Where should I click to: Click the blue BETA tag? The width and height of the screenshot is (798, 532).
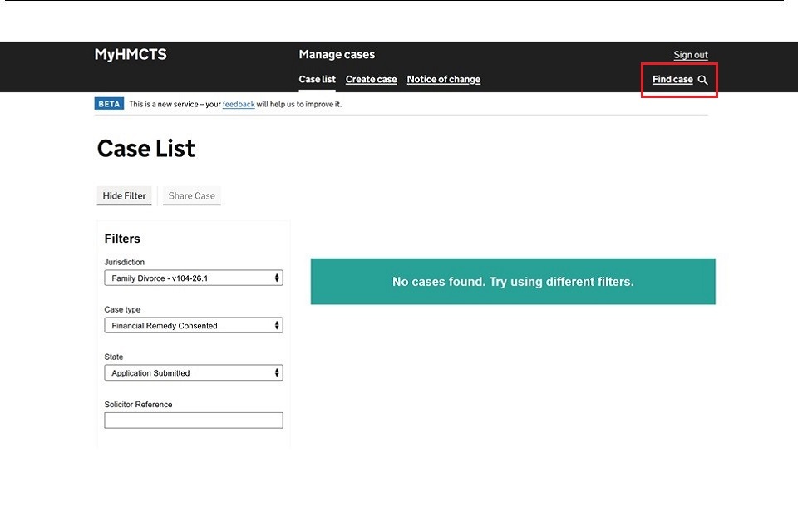[x=109, y=104]
